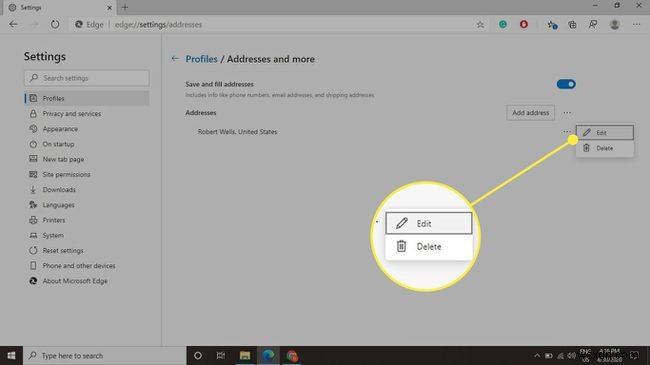Screen dimensions: 650x365
Task: Select the Robert Wells, United States entry
Action: (x=237, y=132)
